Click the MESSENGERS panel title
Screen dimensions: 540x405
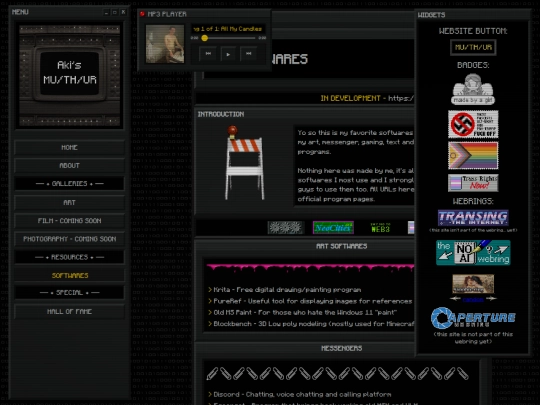[x=341, y=348]
